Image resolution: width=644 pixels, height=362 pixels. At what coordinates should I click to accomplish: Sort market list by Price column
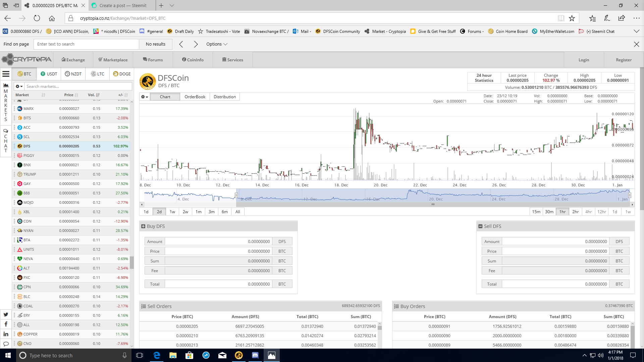tap(71, 95)
